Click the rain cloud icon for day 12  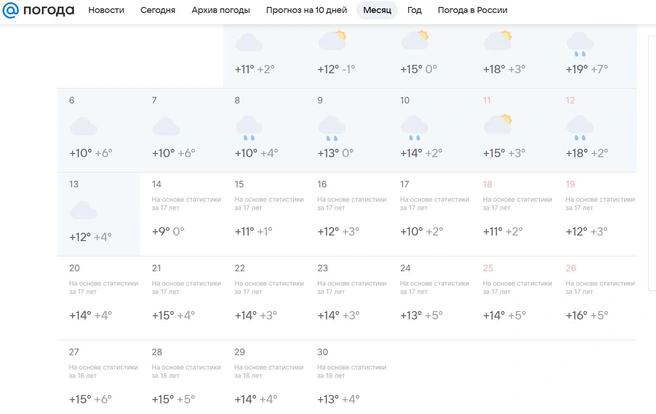[x=580, y=128]
